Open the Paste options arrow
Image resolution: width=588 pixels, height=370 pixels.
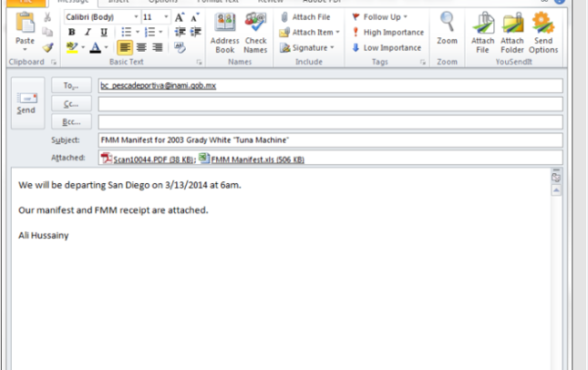pyautogui.click(x=25, y=50)
